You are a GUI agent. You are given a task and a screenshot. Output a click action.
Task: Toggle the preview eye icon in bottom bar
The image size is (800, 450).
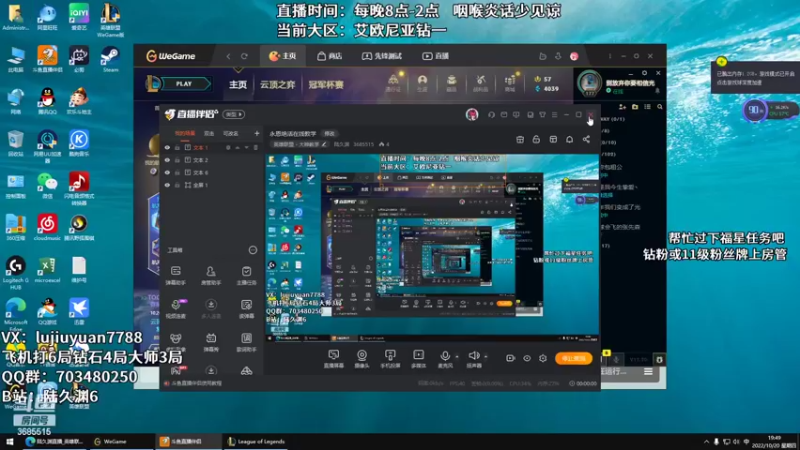click(527, 358)
